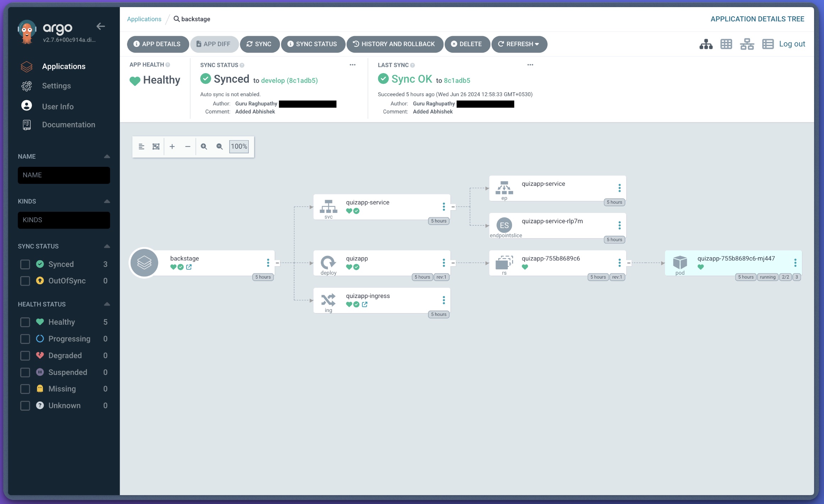Click the develop branch link 8c1adb5
This screenshot has width=824, height=504.
tap(289, 80)
